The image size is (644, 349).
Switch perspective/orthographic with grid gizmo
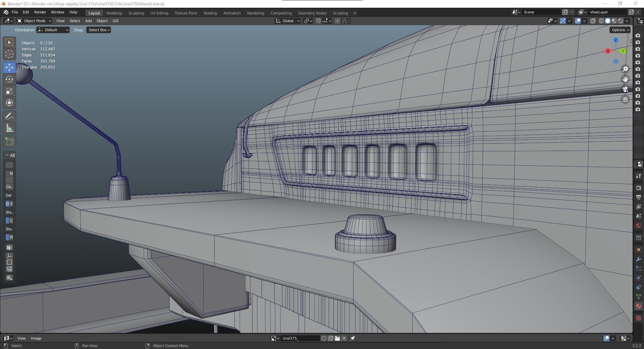tap(625, 100)
